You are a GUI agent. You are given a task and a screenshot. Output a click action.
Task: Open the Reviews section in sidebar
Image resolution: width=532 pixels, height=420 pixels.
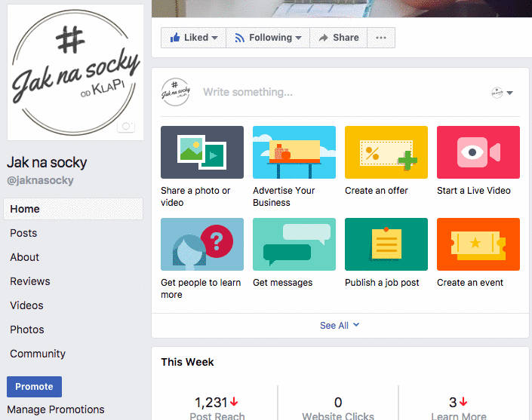tap(30, 281)
